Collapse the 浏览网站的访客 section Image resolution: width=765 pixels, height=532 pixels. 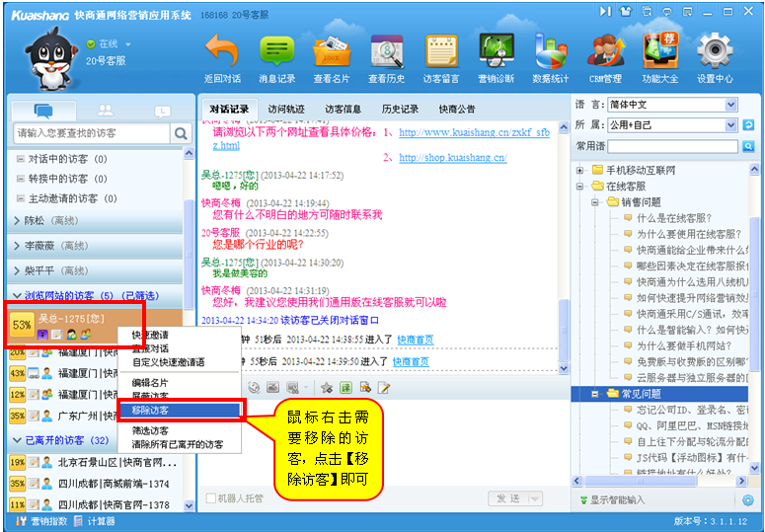click(x=17, y=296)
